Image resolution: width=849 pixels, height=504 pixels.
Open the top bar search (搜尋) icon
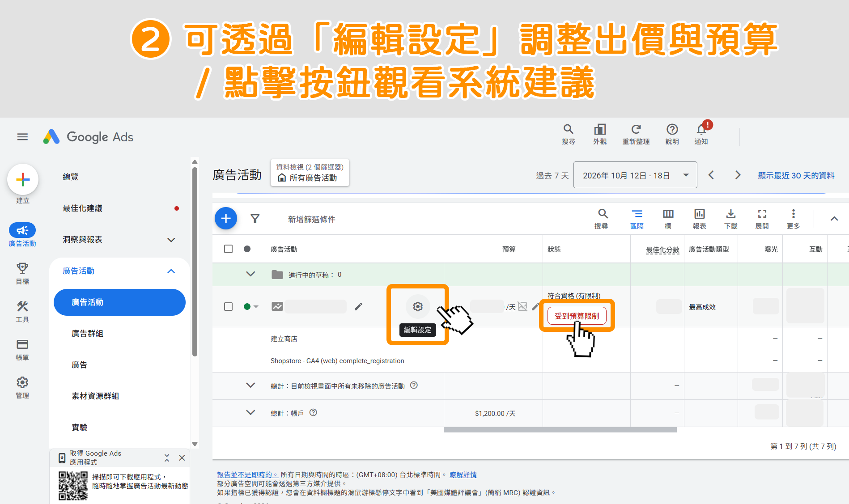click(568, 134)
